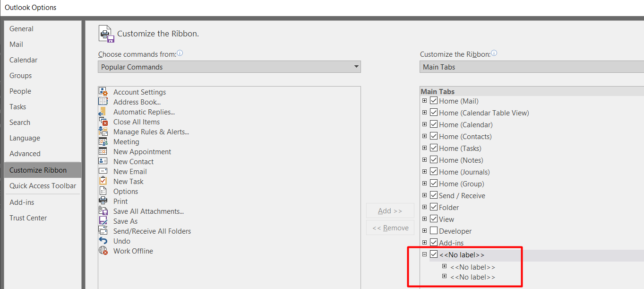The width and height of the screenshot is (644, 289).
Task: Open the Advanced options category
Action: coord(43,154)
